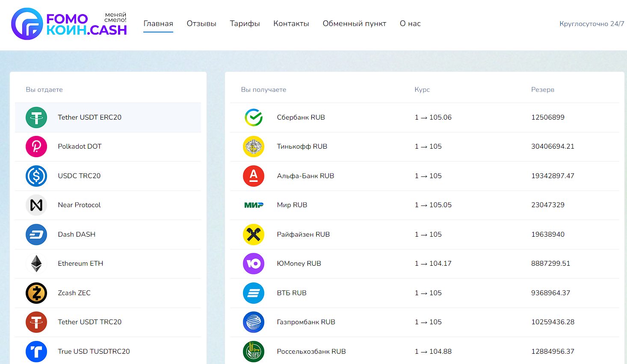Choose Polkadot DOT to give
Image resolution: width=627 pixels, height=364 pixels.
80,147
